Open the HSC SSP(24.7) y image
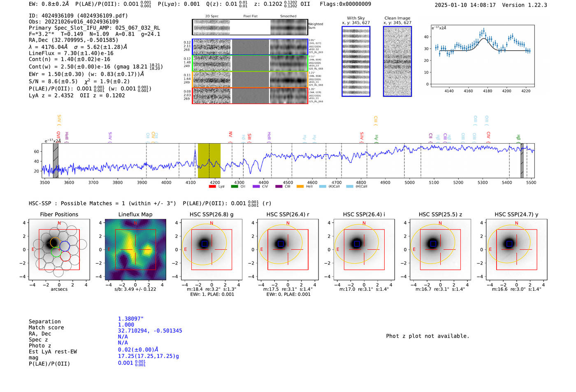This screenshot has width=576, height=392. click(516, 250)
